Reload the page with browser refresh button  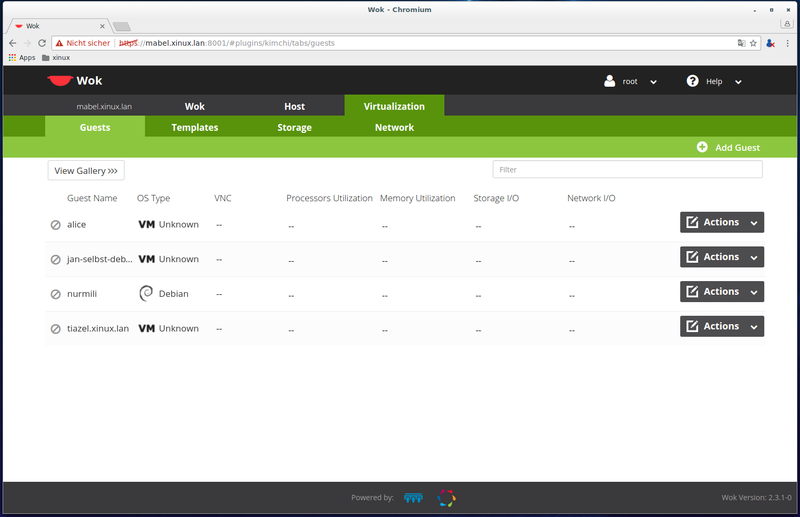42,43
